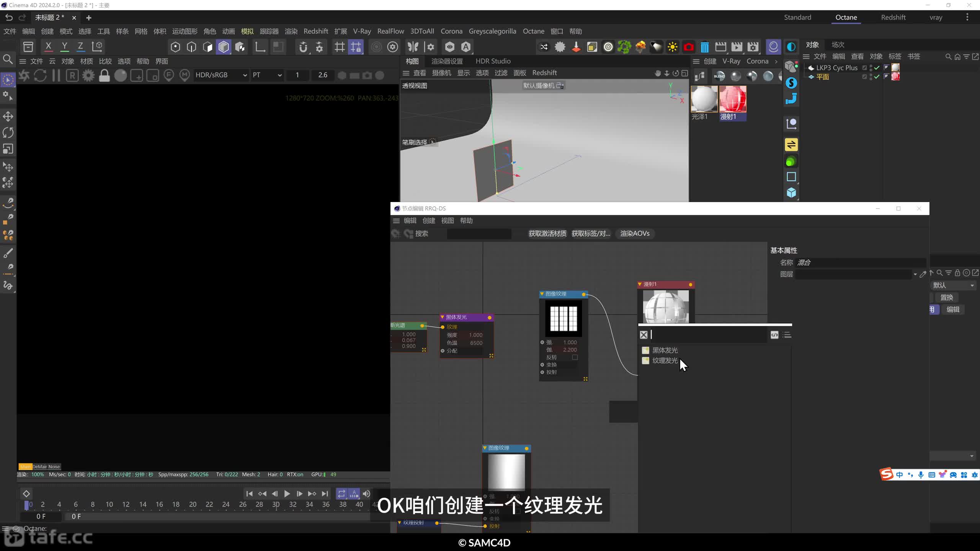The height and width of the screenshot is (551, 980).
Task: Toggle the 反转 checkbox in 图像纹理 node
Action: click(x=575, y=357)
